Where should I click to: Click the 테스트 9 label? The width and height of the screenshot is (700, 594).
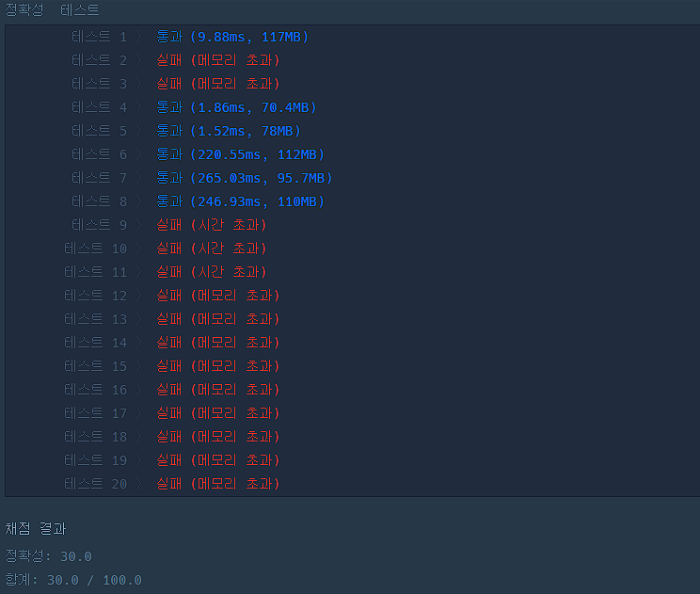pos(99,225)
